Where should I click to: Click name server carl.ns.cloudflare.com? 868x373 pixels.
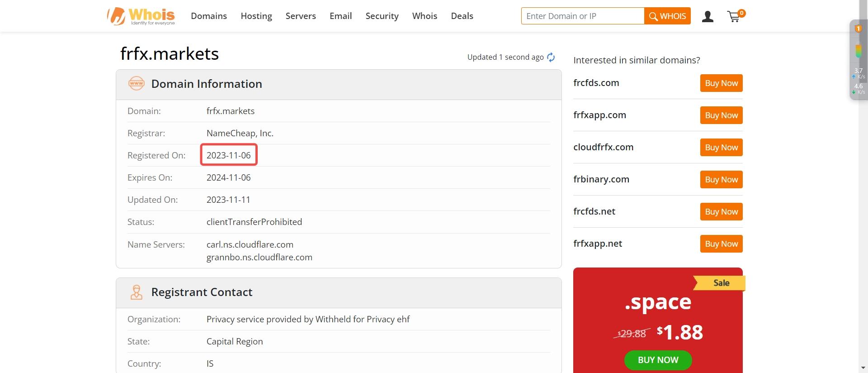click(250, 244)
